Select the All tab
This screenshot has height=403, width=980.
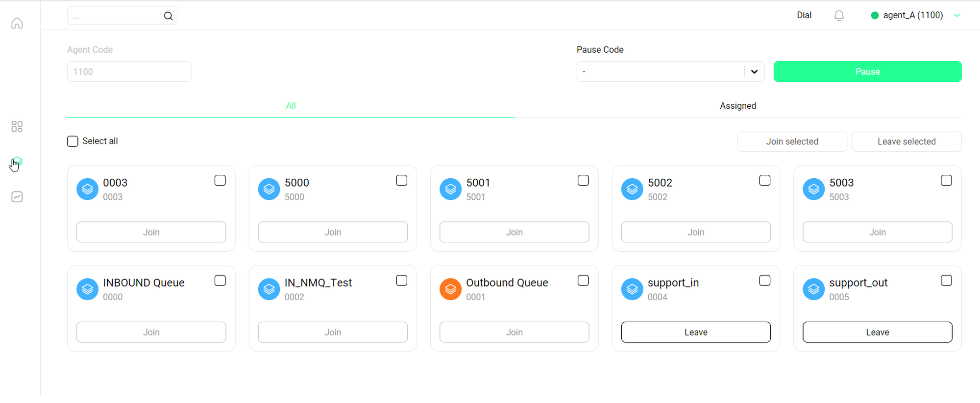291,106
